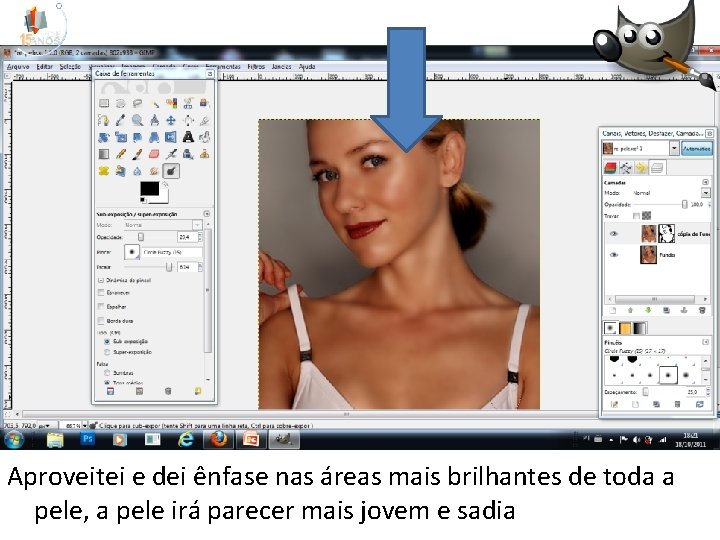The height and width of the screenshot is (540, 720).
Task: Toggle the Travar pixels lock checkbox
Action: (636, 215)
